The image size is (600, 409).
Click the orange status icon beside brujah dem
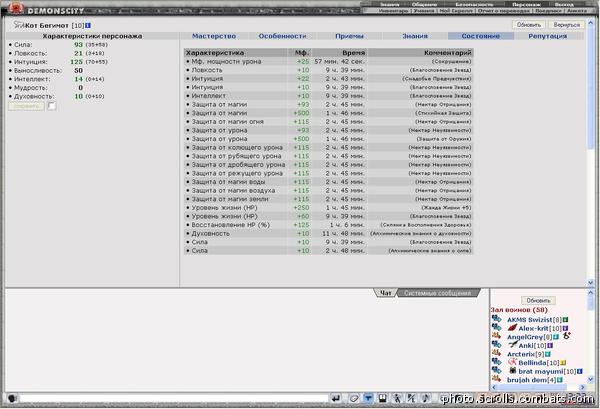496,379
